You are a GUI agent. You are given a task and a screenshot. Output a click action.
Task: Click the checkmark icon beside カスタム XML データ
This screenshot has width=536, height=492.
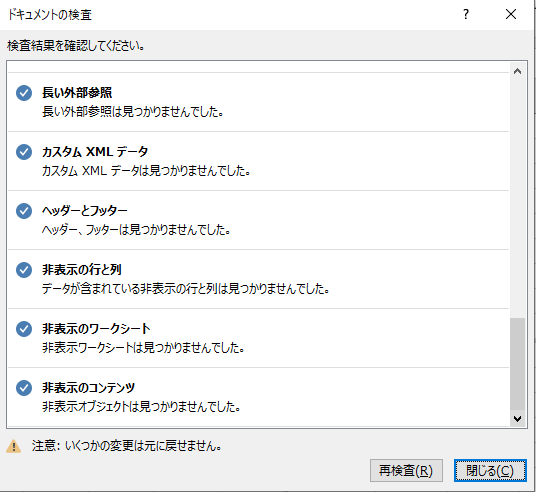(x=24, y=152)
